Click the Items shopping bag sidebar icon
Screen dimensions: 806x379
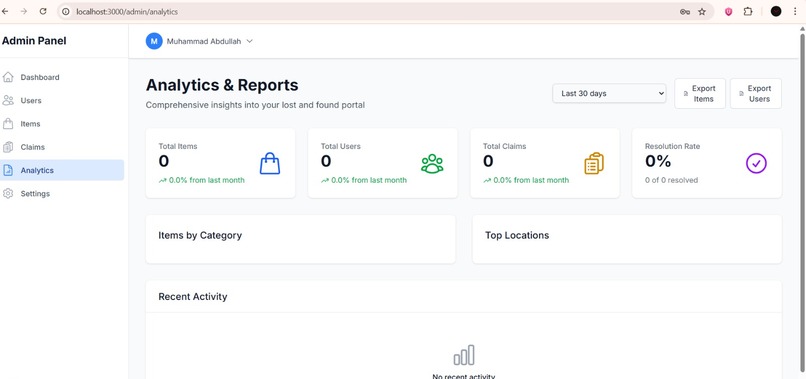coord(8,124)
